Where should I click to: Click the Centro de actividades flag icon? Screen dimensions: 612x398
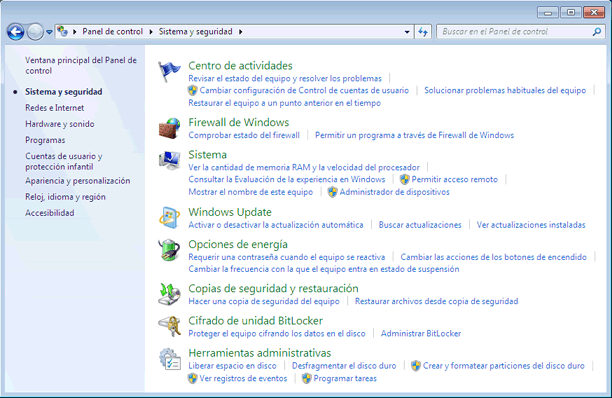(x=169, y=72)
